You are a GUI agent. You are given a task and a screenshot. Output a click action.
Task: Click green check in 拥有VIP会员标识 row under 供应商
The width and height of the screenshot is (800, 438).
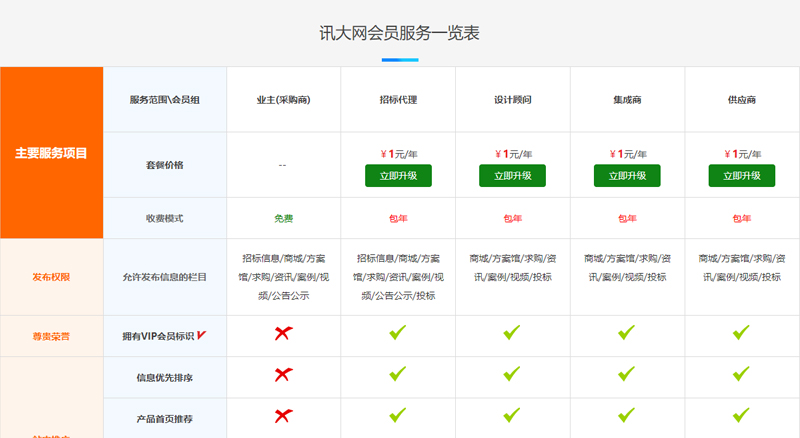742,332
